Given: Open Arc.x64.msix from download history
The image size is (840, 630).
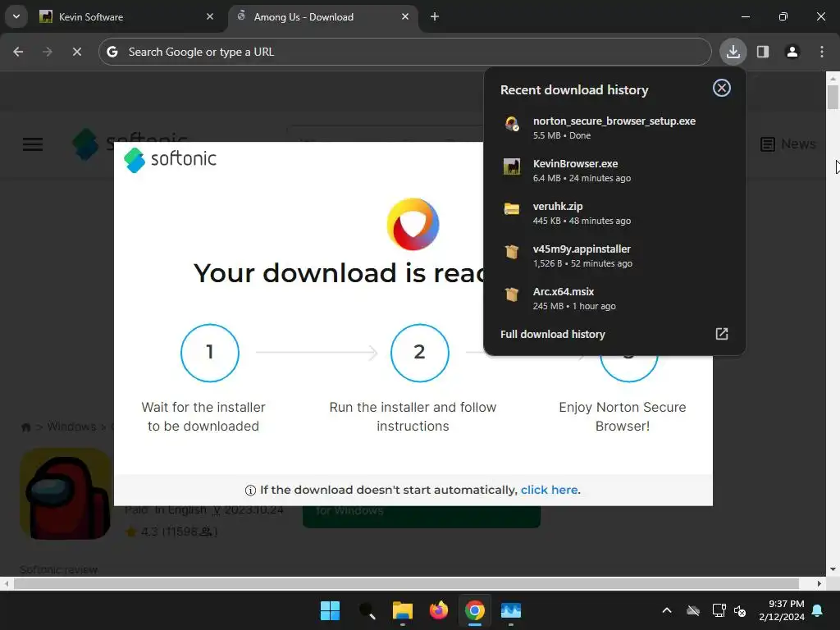Looking at the screenshot, I should coord(614,299).
